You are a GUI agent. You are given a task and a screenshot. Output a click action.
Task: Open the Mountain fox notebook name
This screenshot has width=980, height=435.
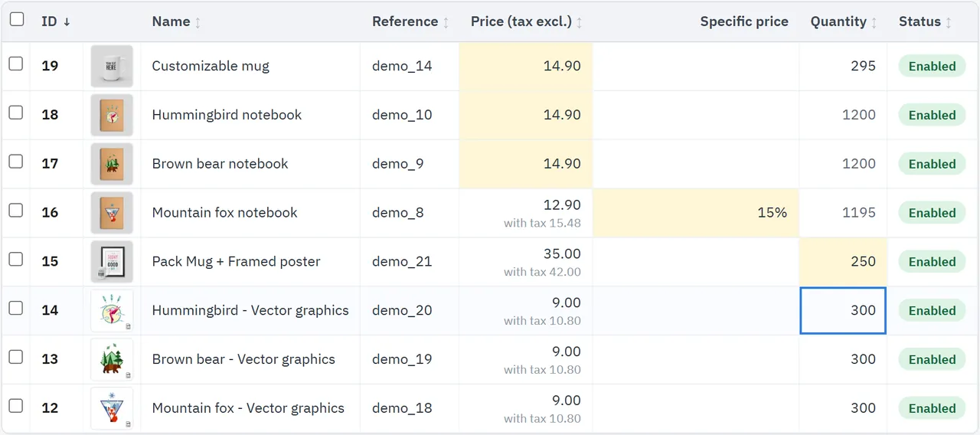click(x=224, y=213)
